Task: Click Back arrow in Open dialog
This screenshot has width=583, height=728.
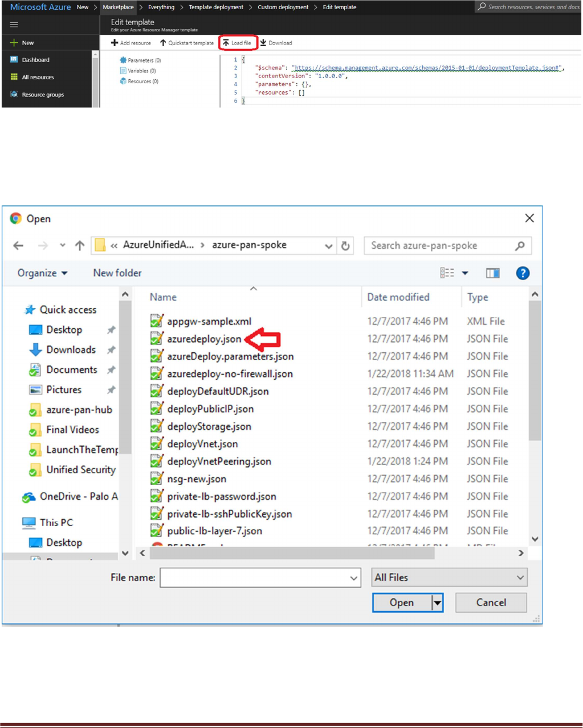Action: pyautogui.click(x=18, y=246)
